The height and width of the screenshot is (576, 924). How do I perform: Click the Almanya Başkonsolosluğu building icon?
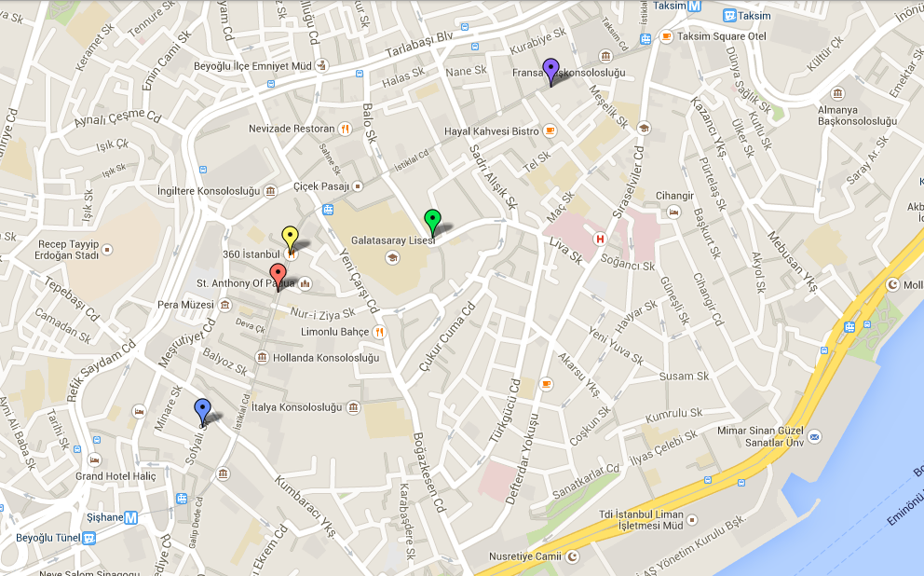[837, 94]
